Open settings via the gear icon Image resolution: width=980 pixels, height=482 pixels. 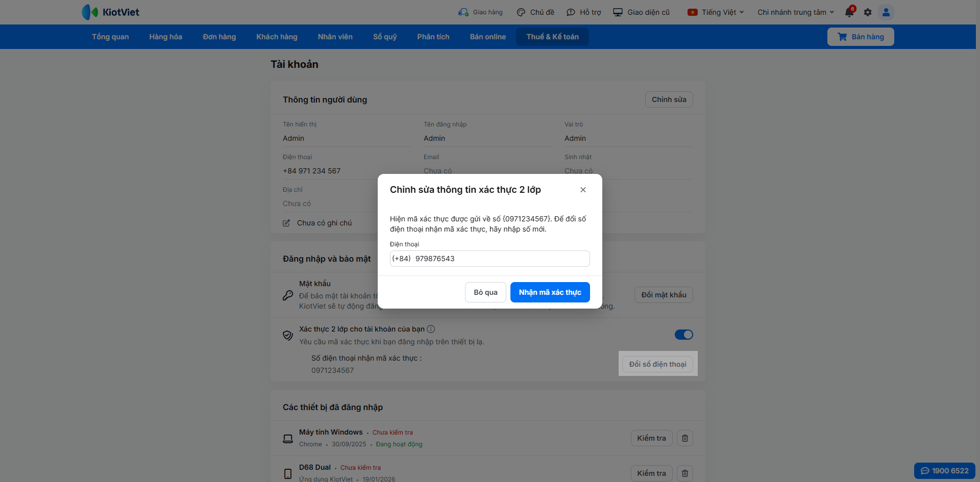click(x=868, y=12)
